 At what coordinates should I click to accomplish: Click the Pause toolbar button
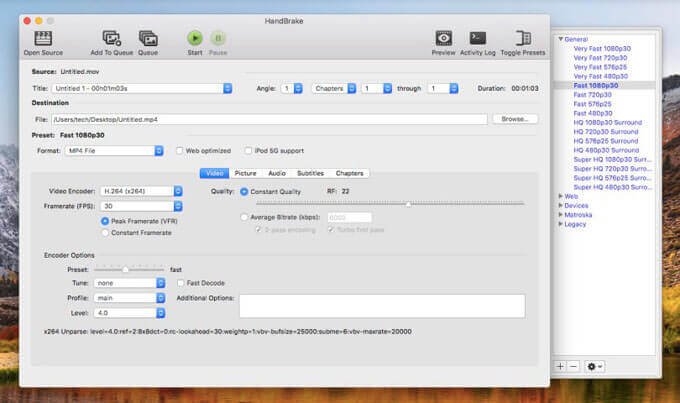tap(218, 38)
